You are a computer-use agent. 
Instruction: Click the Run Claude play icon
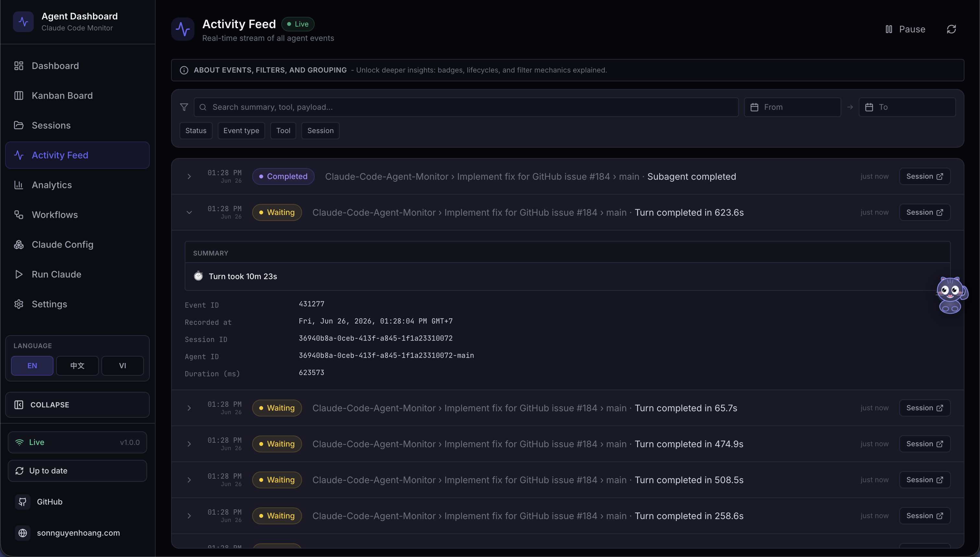[x=19, y=274]
